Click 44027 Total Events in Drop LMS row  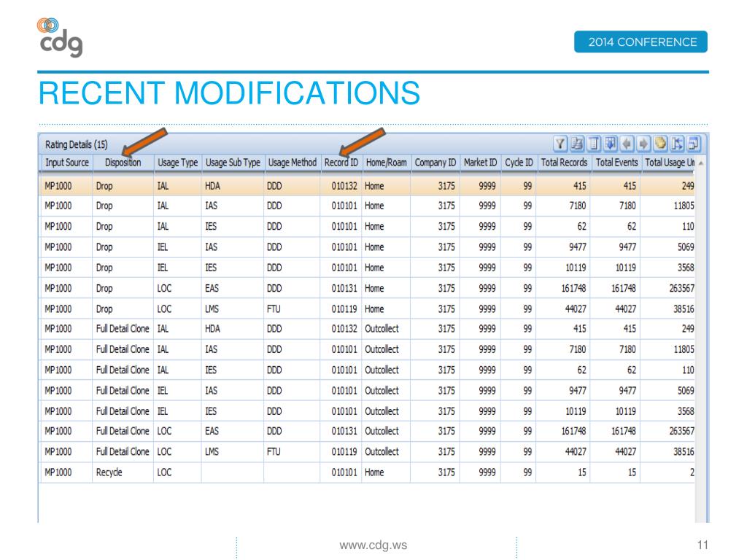click(x=625, y=309)
